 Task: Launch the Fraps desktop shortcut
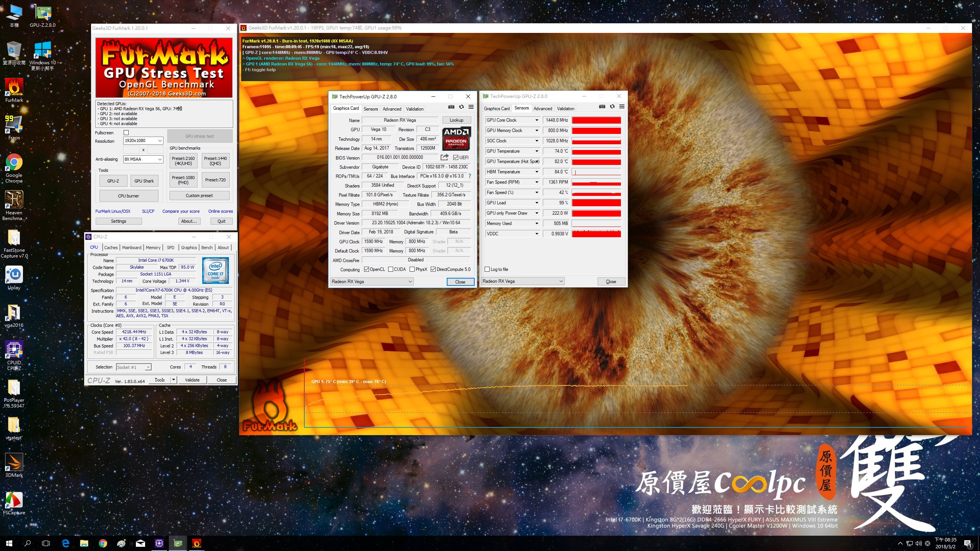pyautogui.click(x=14, y=128)
